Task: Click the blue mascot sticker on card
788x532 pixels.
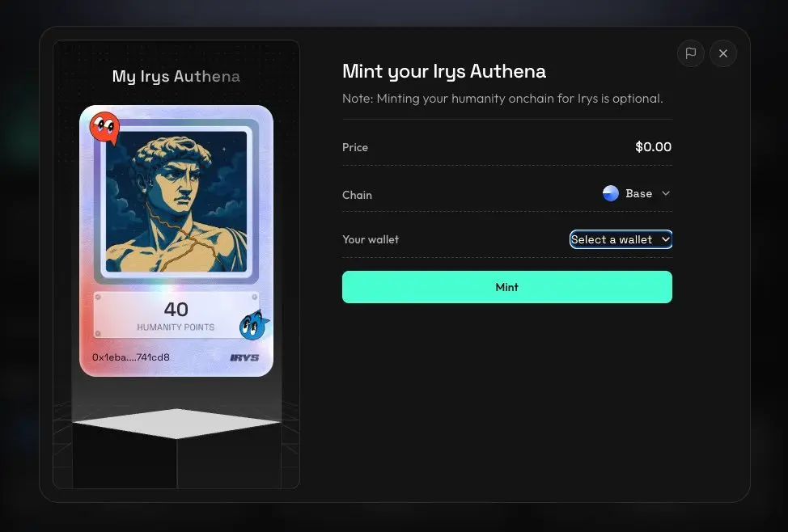Action: 253,326
